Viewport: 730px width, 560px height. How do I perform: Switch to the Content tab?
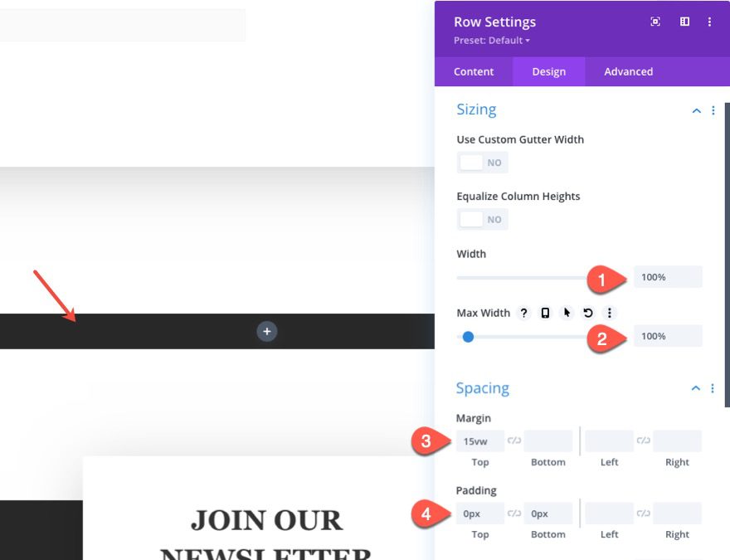[473, 71]
